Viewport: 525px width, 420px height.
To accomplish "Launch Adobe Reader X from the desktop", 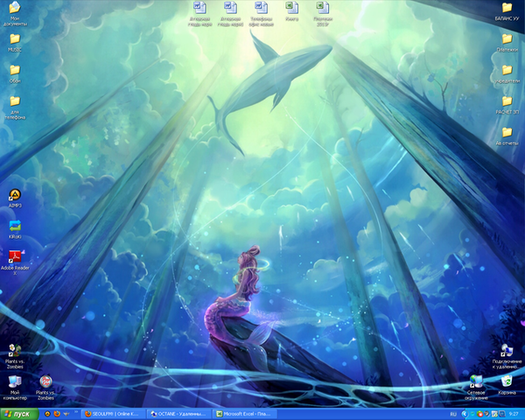I will click(15, 256).
